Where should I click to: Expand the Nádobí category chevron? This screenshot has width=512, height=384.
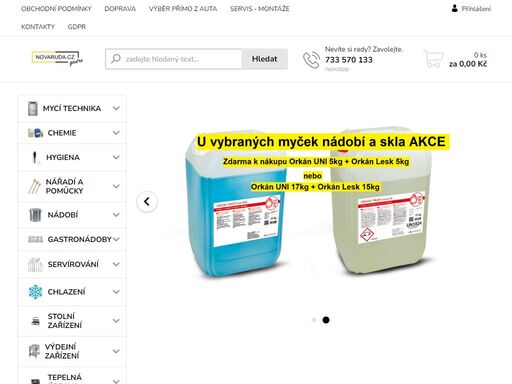click(x=116, y=215)
